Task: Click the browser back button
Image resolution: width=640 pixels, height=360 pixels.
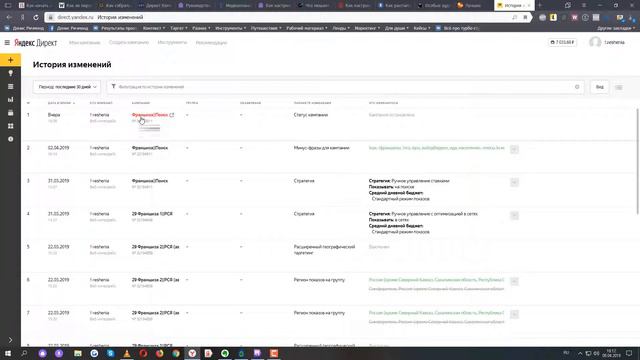Action: pos(9,18)
